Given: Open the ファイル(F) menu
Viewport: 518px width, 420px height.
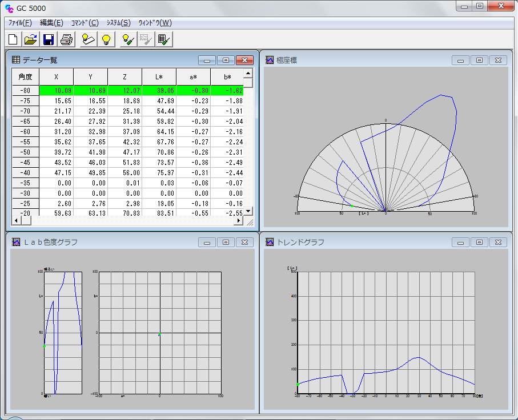Looking at the screenshot, I should [20, 23].
